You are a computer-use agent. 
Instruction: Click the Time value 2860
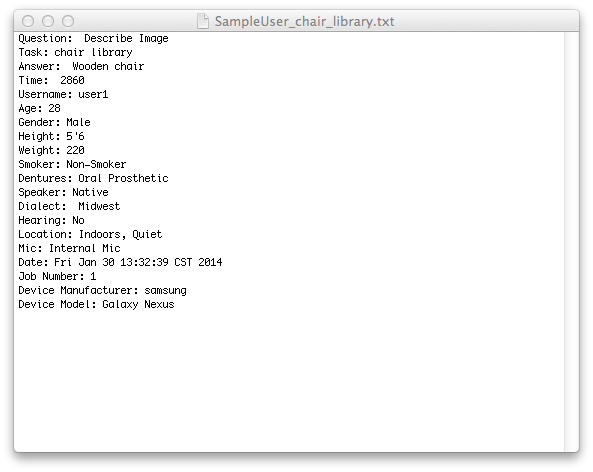point(72,81)
